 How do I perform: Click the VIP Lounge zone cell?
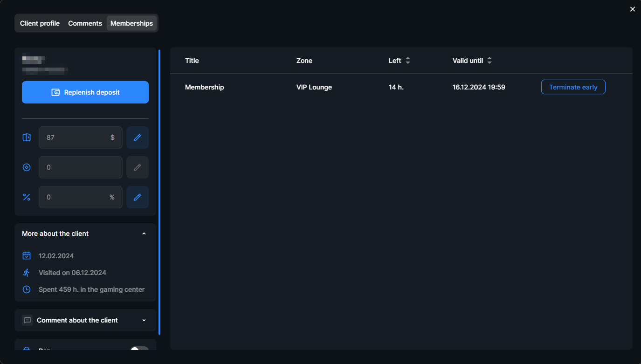314,87
